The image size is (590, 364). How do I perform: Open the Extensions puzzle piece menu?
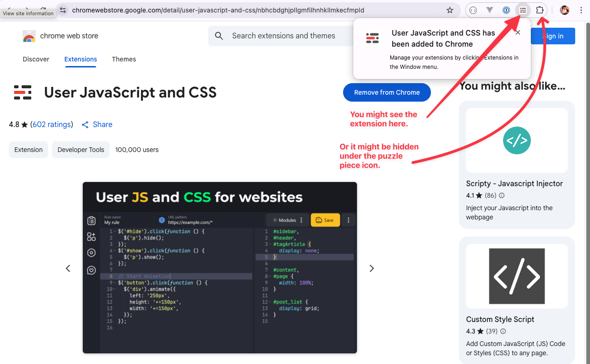540,10
